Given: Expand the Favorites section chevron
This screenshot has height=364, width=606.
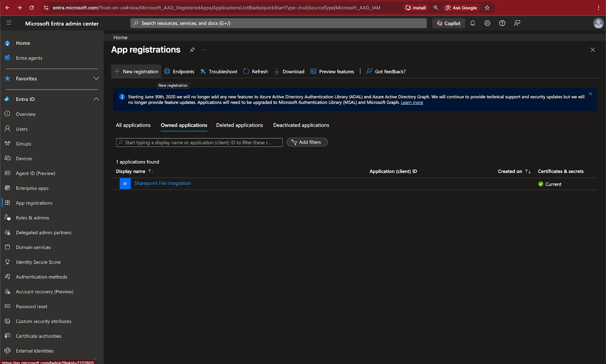Looking at the screenshot, I should pos(96,78).
